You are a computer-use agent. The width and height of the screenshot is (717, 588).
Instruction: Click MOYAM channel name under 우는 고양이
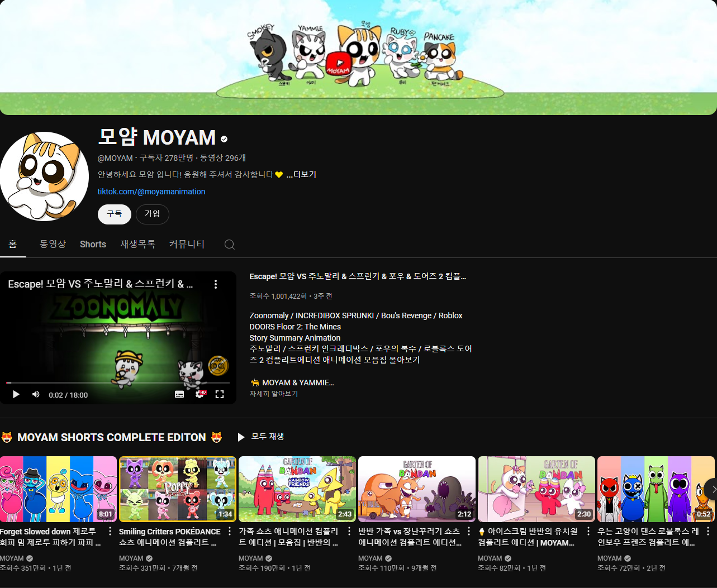[610, 558]
